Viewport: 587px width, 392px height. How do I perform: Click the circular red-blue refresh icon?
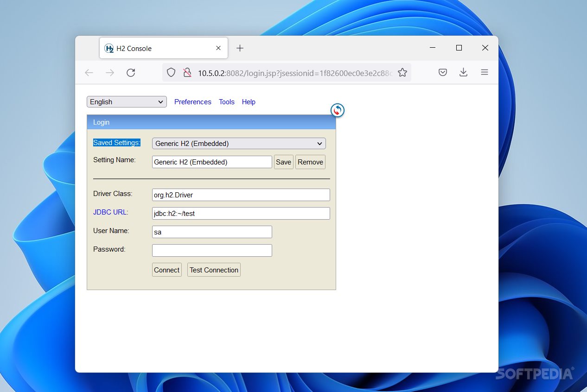tap(338, 110)
